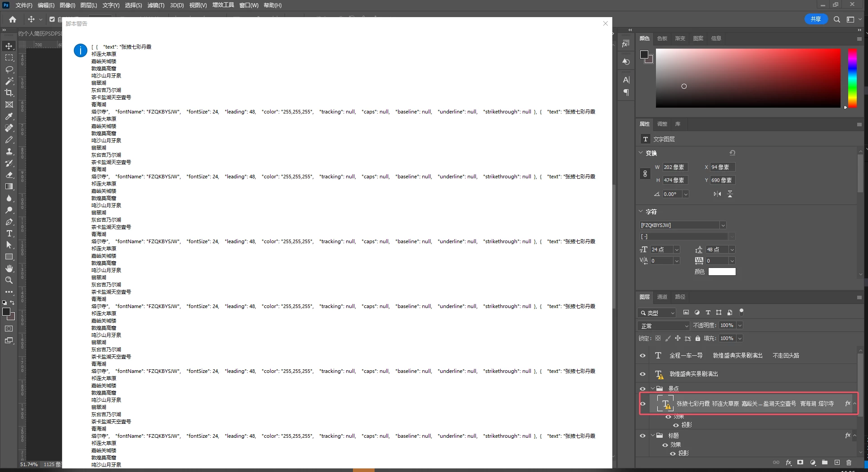Collapse the 字符 section

tap(641, 211)
